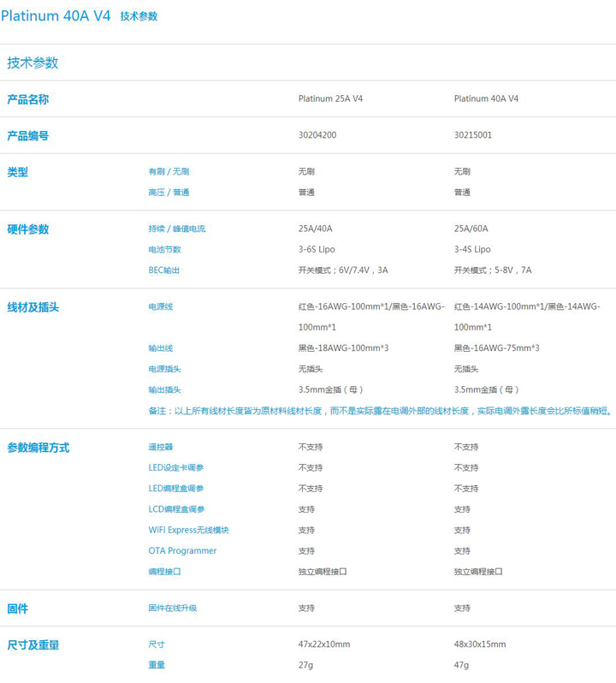Click the WiFi Express无线模块 label
This screenshot has width=616, height=683.
[188, 530]
